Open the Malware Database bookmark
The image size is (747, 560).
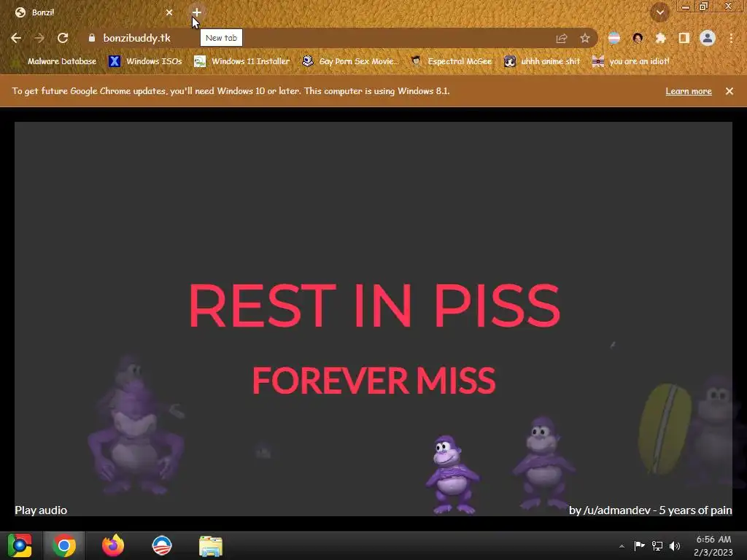click(55, 61)
